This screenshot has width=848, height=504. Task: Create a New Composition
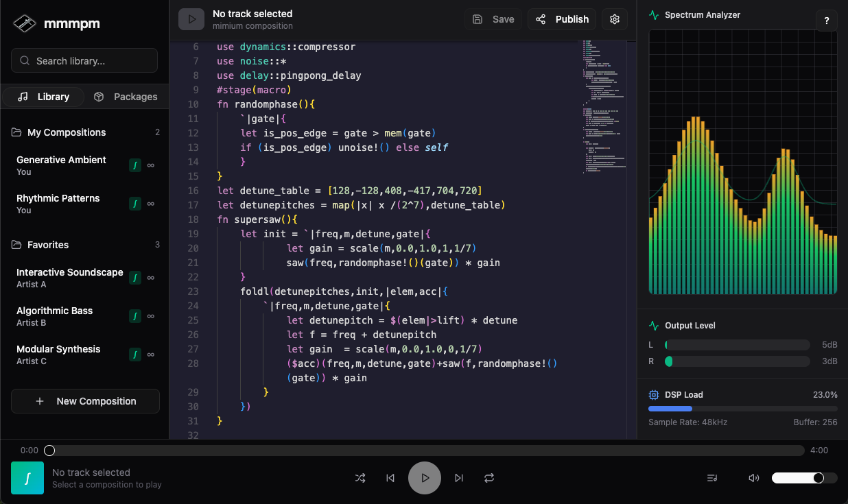[x=85, y=401]
